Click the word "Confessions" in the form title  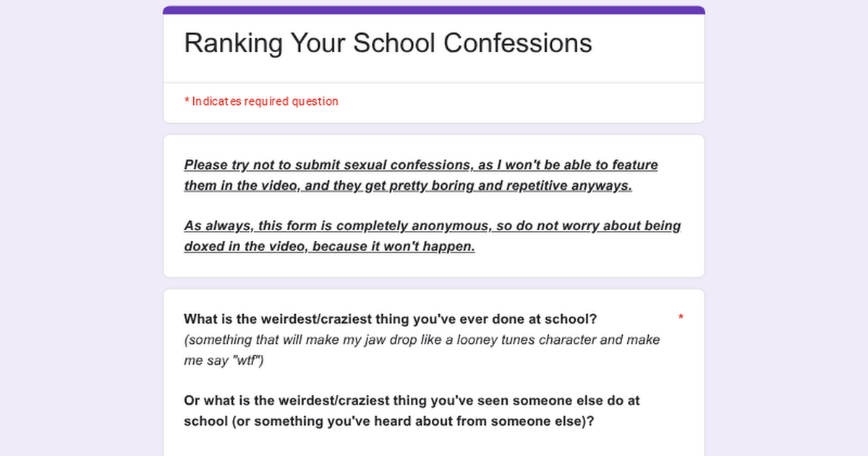pos(518,43)
